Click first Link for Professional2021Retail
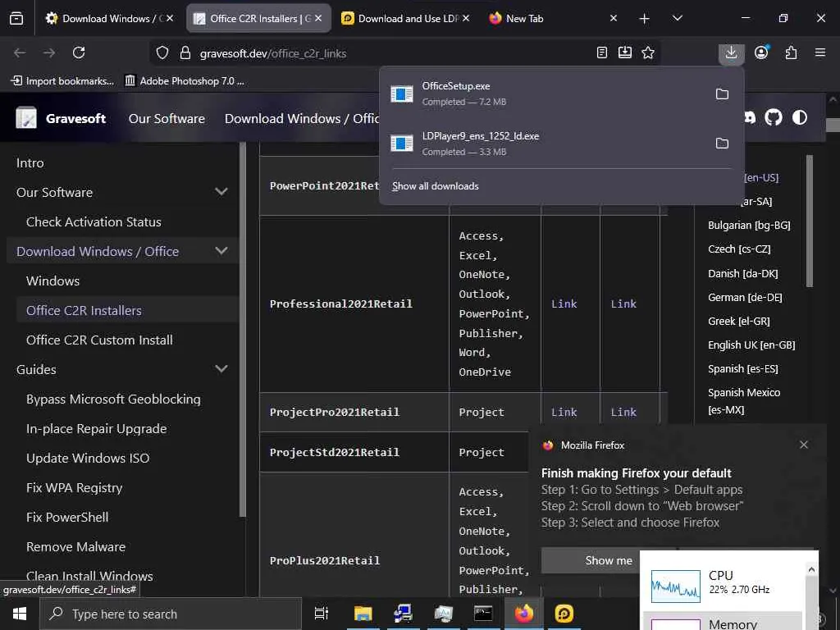Viewport: 840px width, 630px height. 564,304
